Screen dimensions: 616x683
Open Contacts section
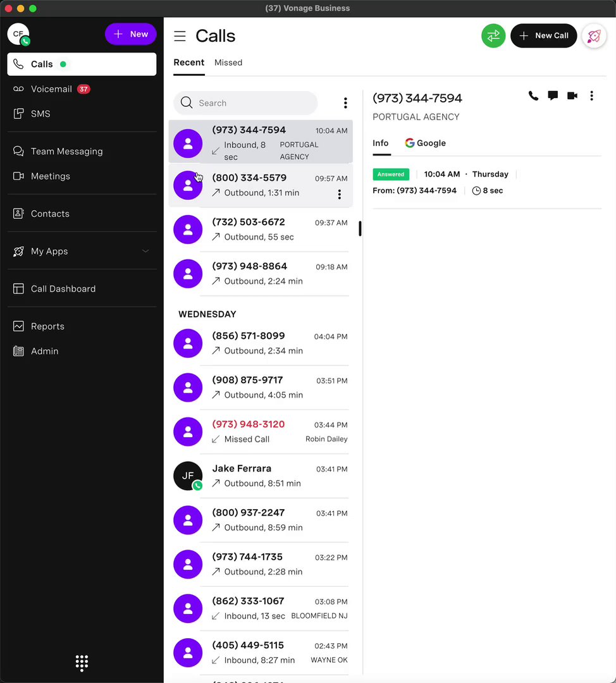(82, 214)
